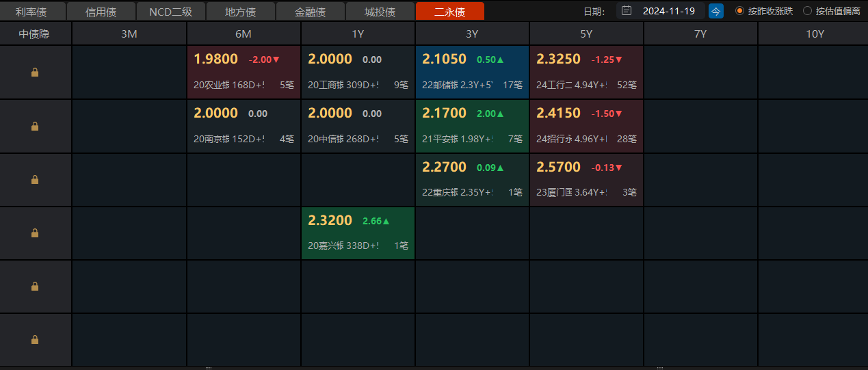Click the 20南京银 152D bond name
The width and height of the screenshot is (868, 370).
click(229, 139)
